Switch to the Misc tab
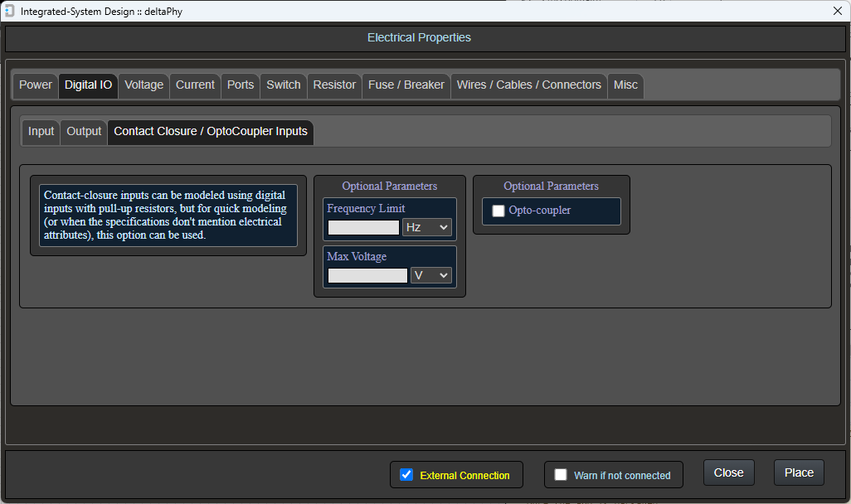This screenshot has height=504, width=851. click(625, 85)
